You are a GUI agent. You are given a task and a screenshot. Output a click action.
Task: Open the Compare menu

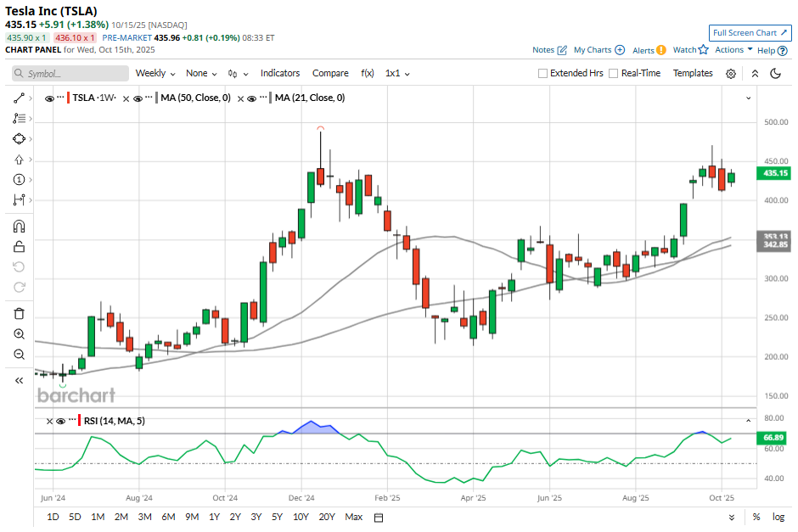pos(330,73)
